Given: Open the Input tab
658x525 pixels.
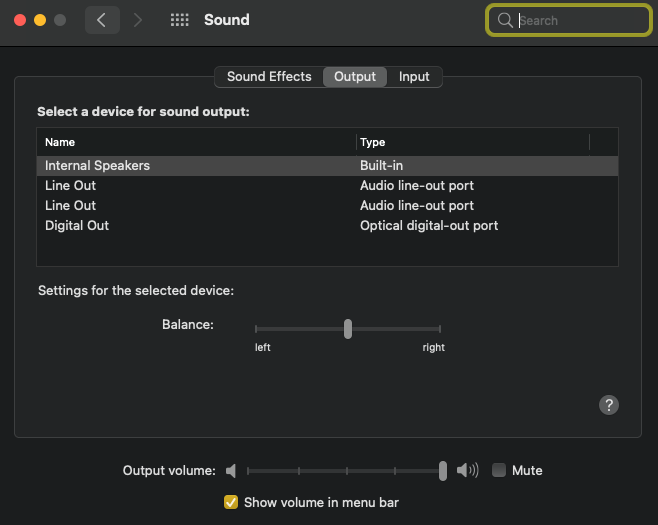Looking at the screenshot, I should pyautogui.click(x=414, y=77).
